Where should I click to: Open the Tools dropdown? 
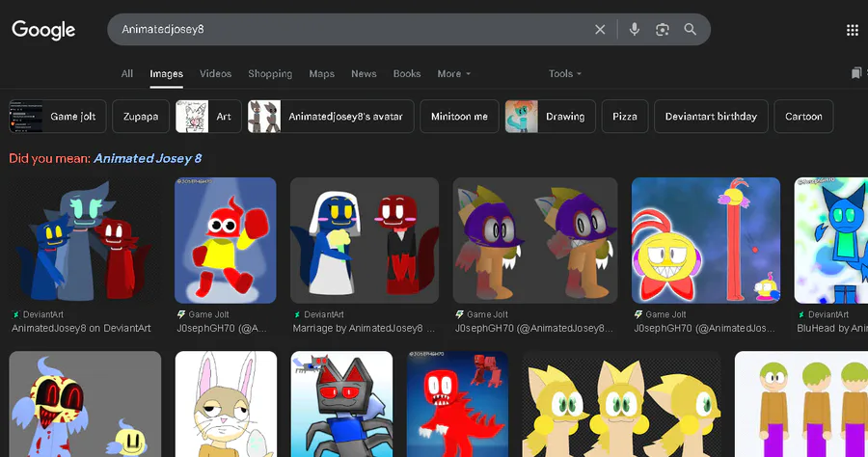point(564,73)
